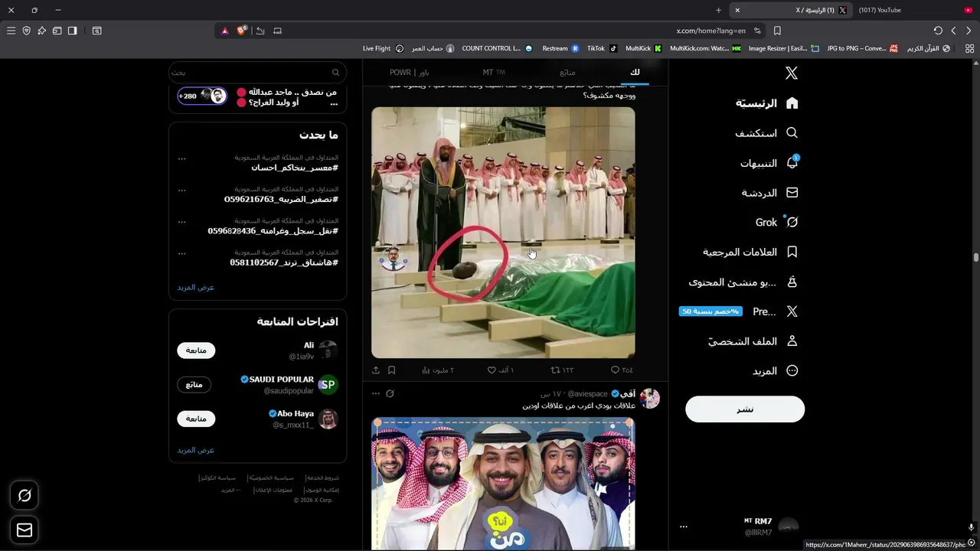Image resolution: width=980 pixels, height=551 pixels.
Task: Reply to the funeral photo tweet
Action: (622, 370)
